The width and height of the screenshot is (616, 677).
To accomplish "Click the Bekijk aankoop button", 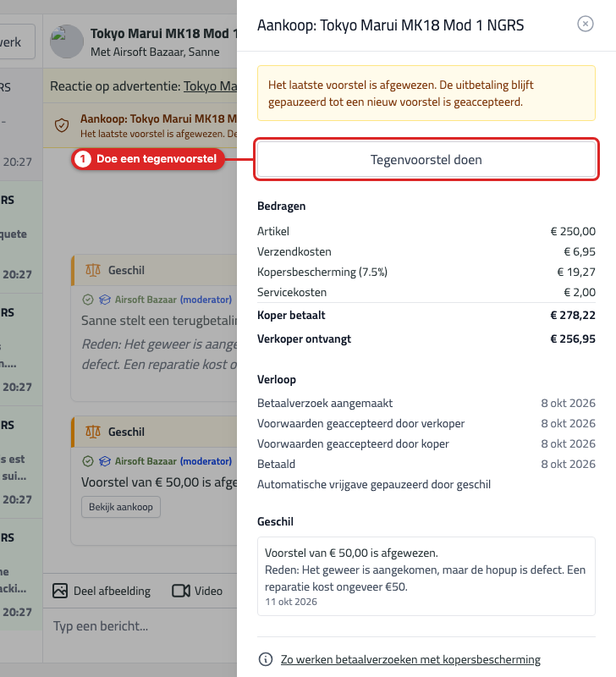I will point(121,507).
